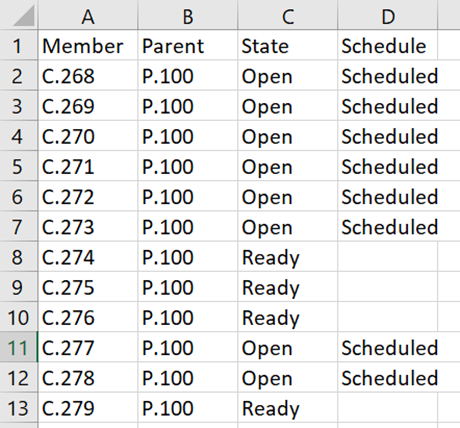Select the Scheduled cell in row 12
The image size is (460, 428).
point(387,377)
